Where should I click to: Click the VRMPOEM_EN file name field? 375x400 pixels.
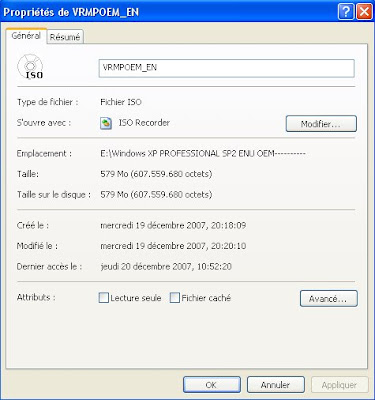click(226, 68)
